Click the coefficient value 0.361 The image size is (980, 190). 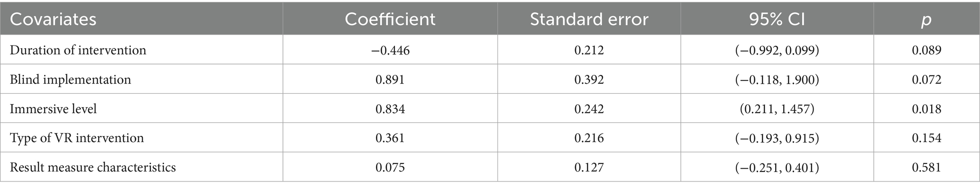click(390, 138)
